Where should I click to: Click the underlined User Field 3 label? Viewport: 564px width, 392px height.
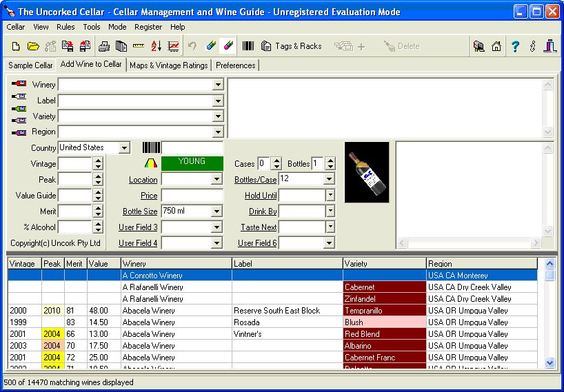click(138, 227)
